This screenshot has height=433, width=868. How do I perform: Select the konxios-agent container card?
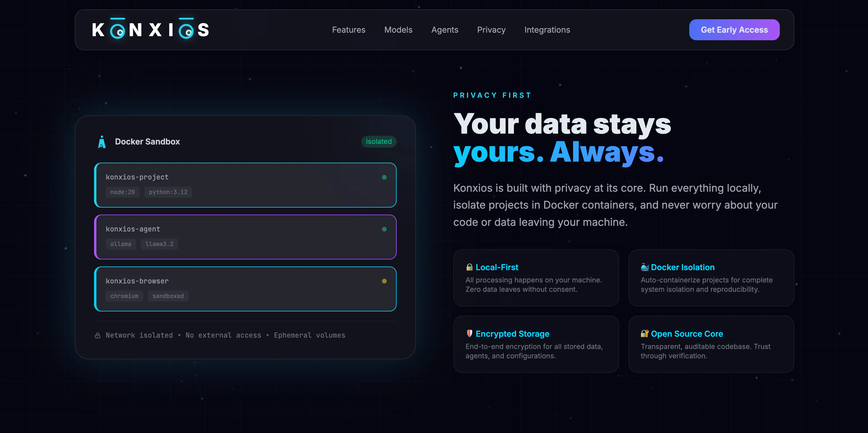tap(245, 237)
